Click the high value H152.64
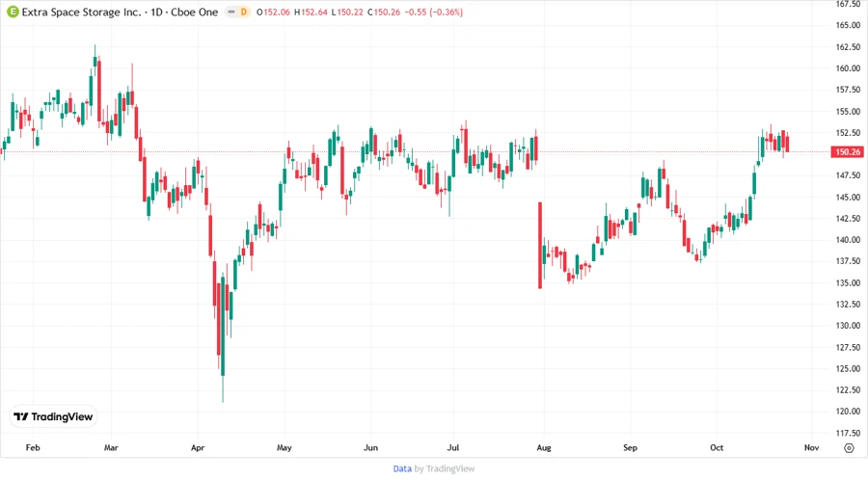 click(311, 12)
